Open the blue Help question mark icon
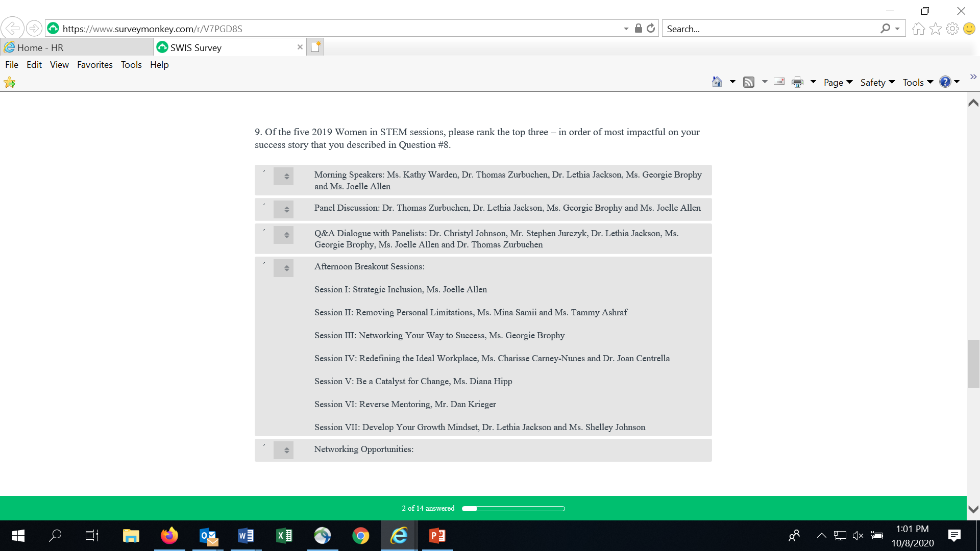 click(945, 82)
